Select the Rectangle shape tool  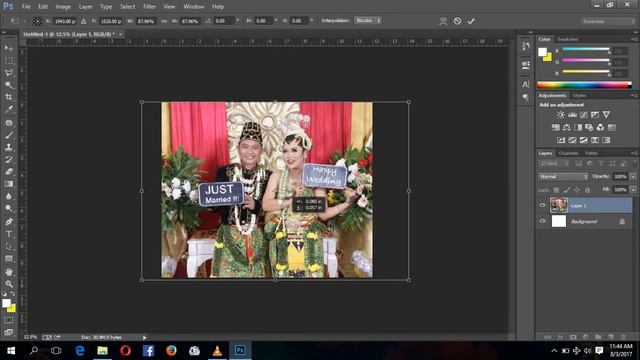[x=9, y=259]
